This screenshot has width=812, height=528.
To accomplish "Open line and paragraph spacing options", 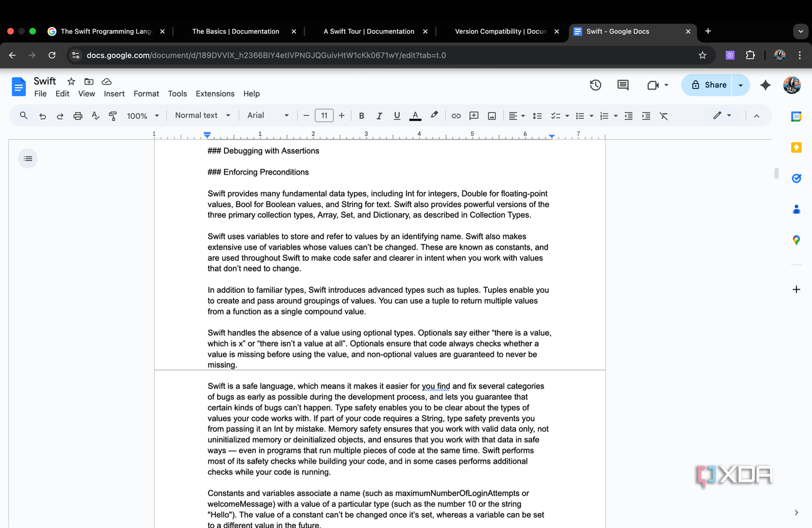I will (537, 116).
